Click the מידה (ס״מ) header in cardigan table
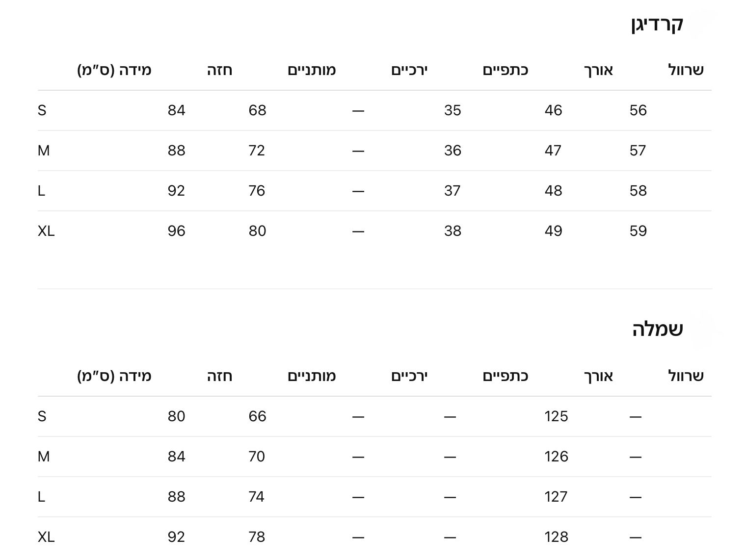The height and width of the screenshot is (560, 745). point(114,70)
